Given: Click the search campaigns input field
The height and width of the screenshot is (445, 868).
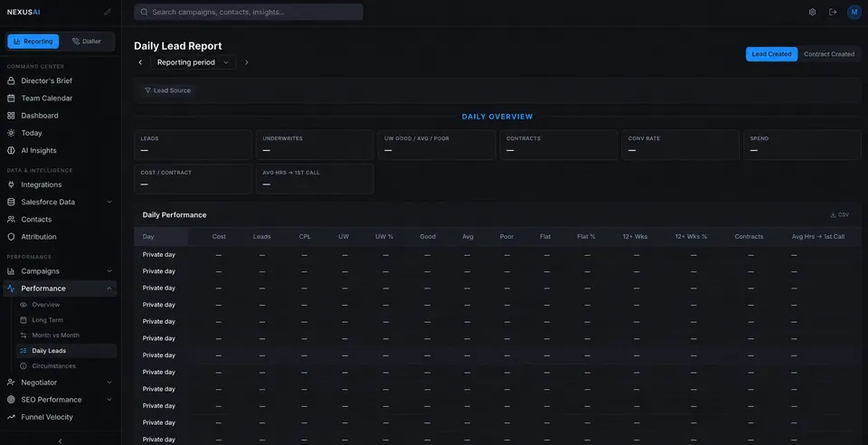Looking at the screenshot, I should tap(249, 12).
